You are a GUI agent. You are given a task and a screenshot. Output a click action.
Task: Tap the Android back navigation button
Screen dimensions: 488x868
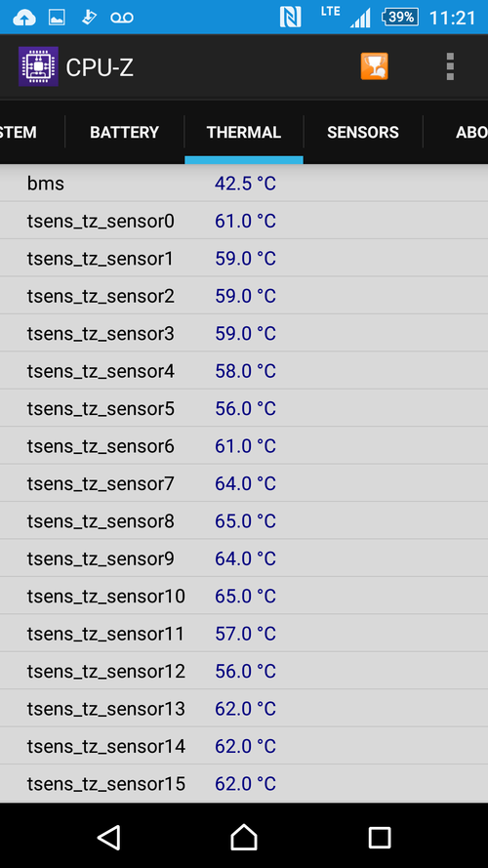click(109, 837)
